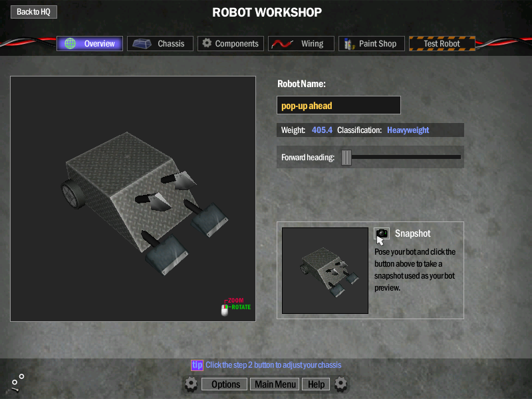Click the blue chassis shape icon
The image size is (532, 399).
point(142,44)
